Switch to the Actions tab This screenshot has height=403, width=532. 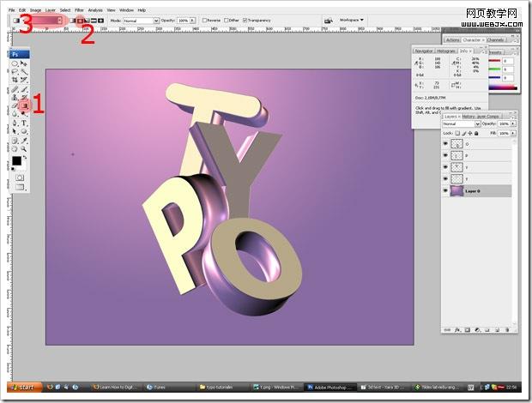[452, 40]
